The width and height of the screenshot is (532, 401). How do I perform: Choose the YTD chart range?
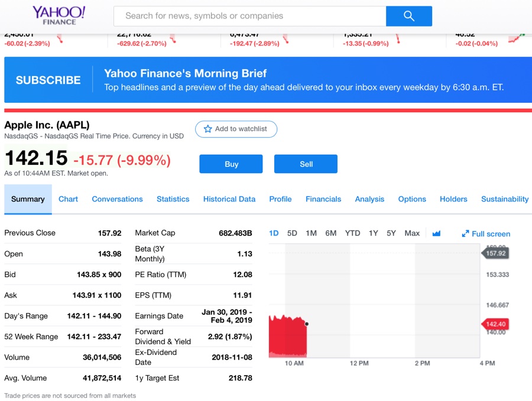coord(352,233)
